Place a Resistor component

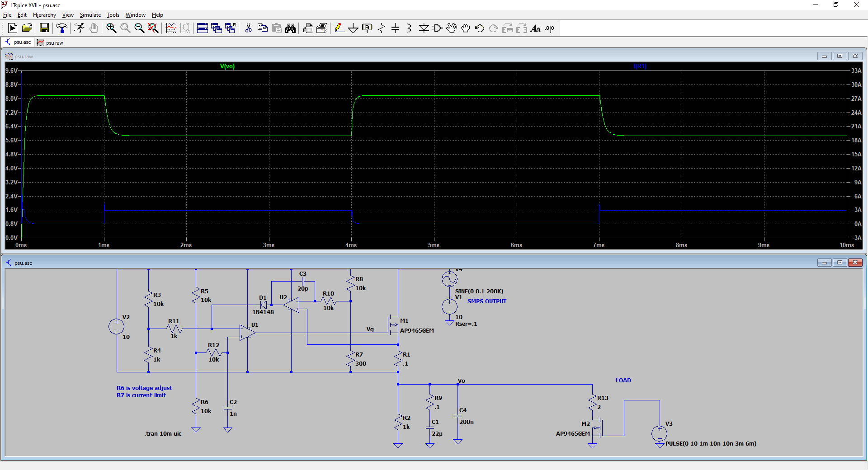[381, 28]
